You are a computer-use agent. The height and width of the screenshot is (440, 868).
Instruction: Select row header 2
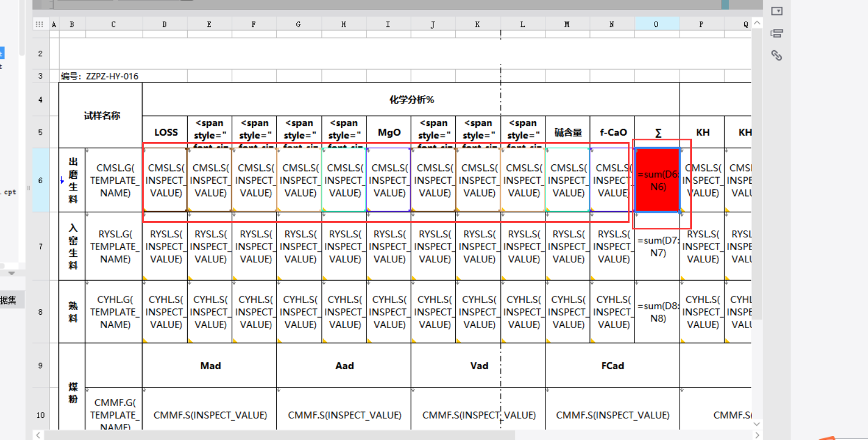41,53
